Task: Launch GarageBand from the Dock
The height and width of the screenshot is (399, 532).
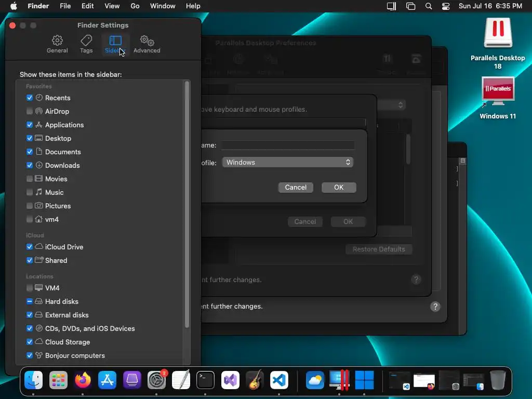Action: point(255,380)
